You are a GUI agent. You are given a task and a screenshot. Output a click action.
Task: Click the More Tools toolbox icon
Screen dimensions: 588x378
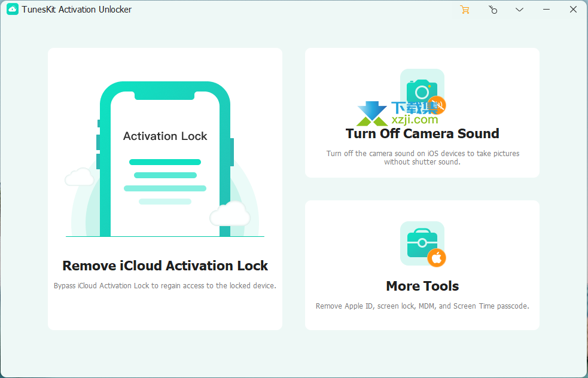click(423, 244)
